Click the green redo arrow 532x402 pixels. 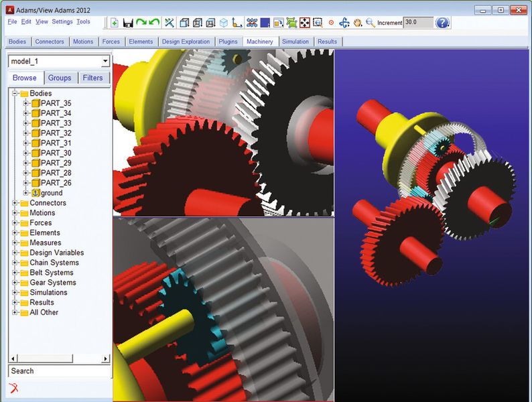141,22
